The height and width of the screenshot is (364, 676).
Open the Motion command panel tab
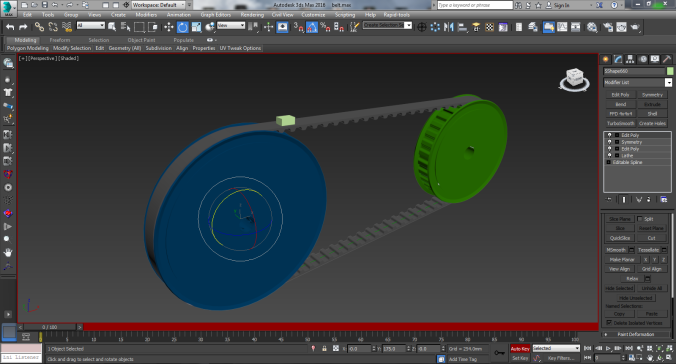pyautogui.click(x=643, y=59)
